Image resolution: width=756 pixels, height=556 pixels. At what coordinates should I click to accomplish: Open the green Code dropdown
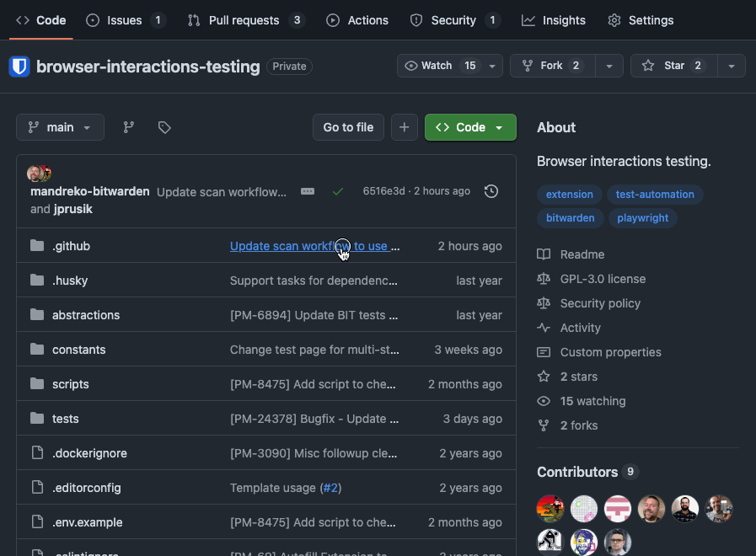pyautogui.click(x=470, y=127)
